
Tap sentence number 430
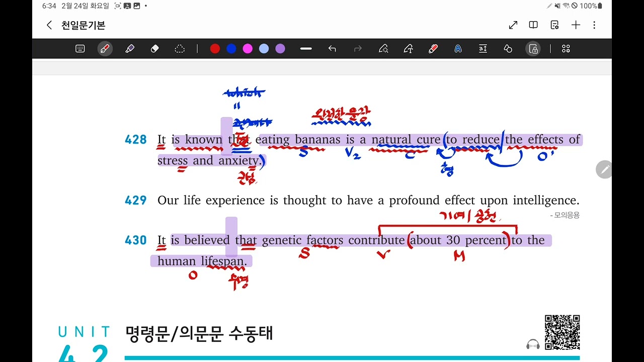(x=136, y=240)
